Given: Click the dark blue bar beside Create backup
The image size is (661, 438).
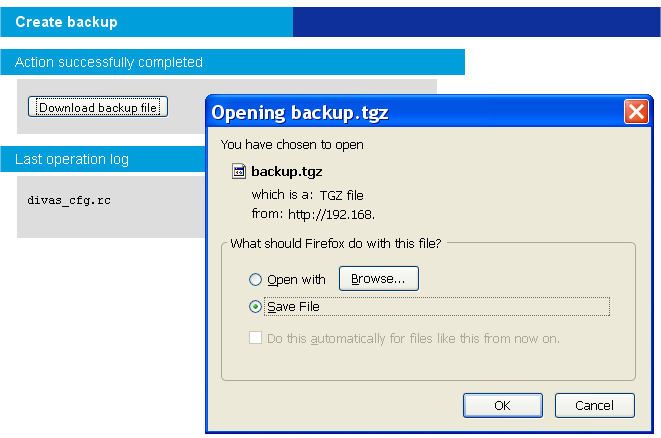Looking at the screenshot, I should [476, 22].
